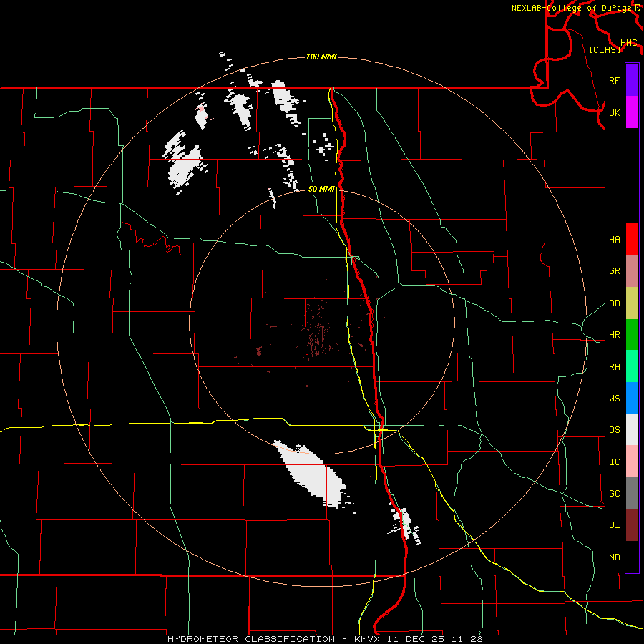Click the blue WS color swatch
The width and height of the screenshot is (644, 644).
pyautogui.click(x=632, y=398)
